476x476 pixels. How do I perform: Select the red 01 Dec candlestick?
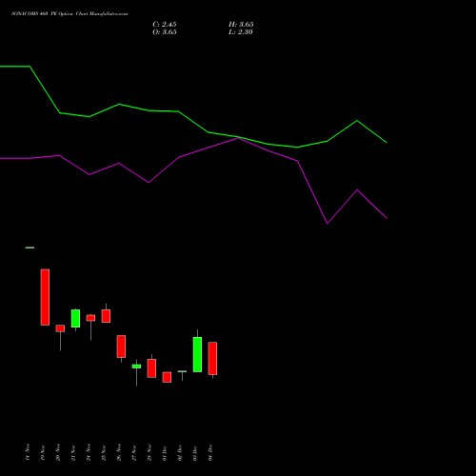[167, 377]
